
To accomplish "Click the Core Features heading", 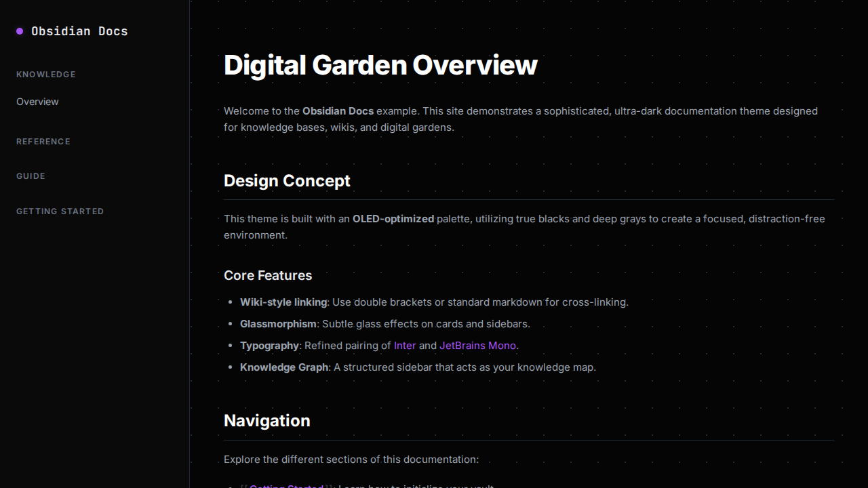I will (268, 276).
